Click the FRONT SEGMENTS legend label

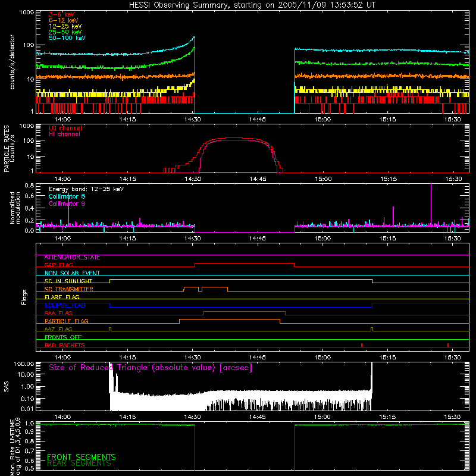(x=82, y=457)
